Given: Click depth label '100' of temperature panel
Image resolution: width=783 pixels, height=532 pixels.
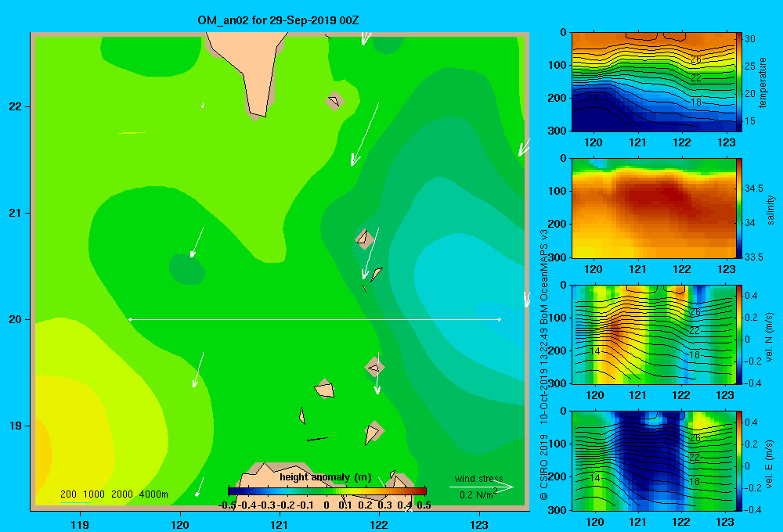Looking at the screenshot, I should (x=557, y=65).
